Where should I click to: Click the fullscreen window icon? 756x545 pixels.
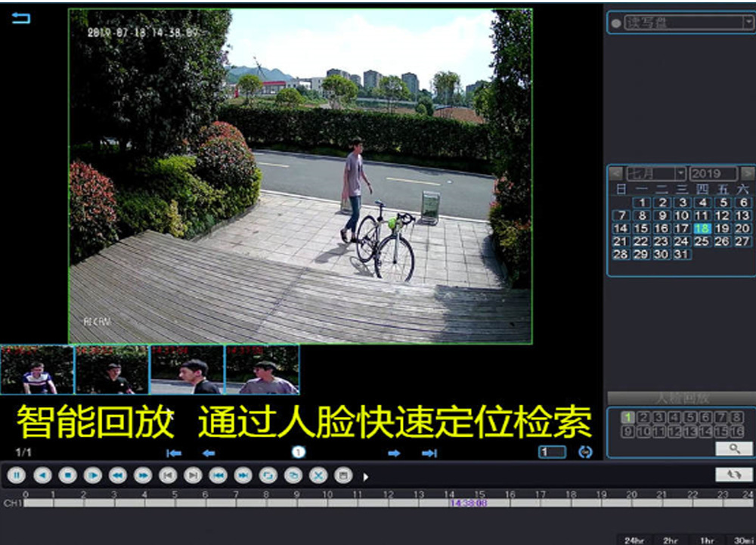[343, 475]
